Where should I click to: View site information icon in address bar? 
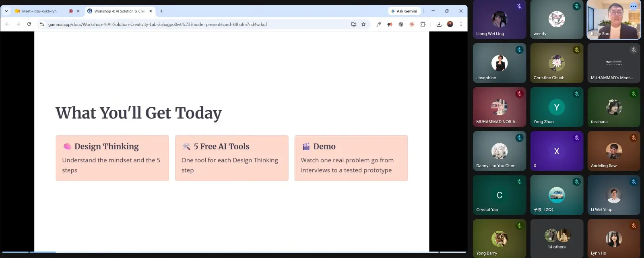(42, 24)
